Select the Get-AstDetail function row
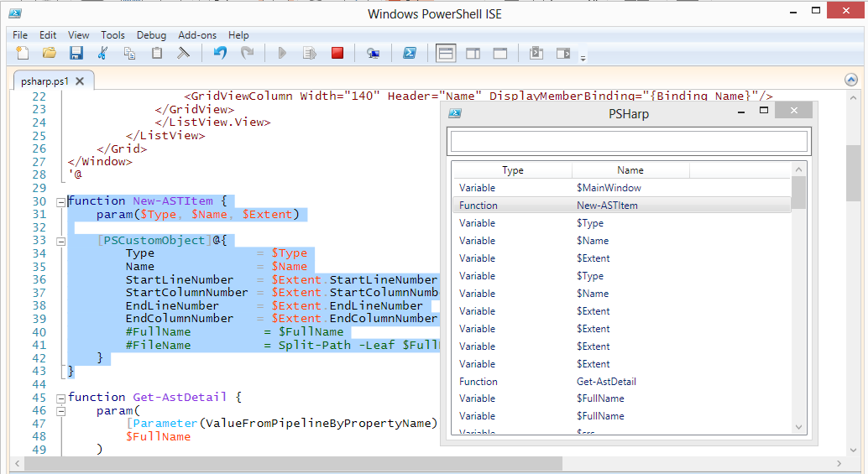 pos(622,382)
